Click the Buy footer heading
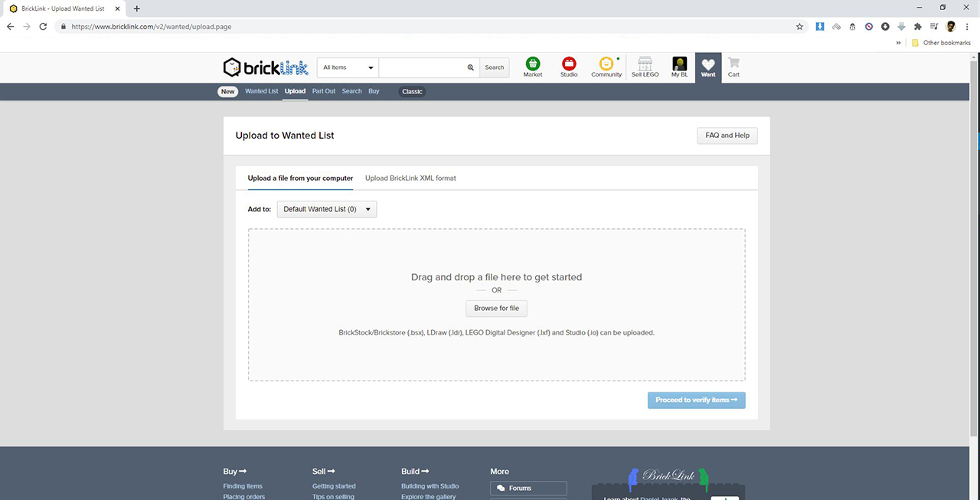Viewport: 980px width, 500px height. click(x=234, y=472)
